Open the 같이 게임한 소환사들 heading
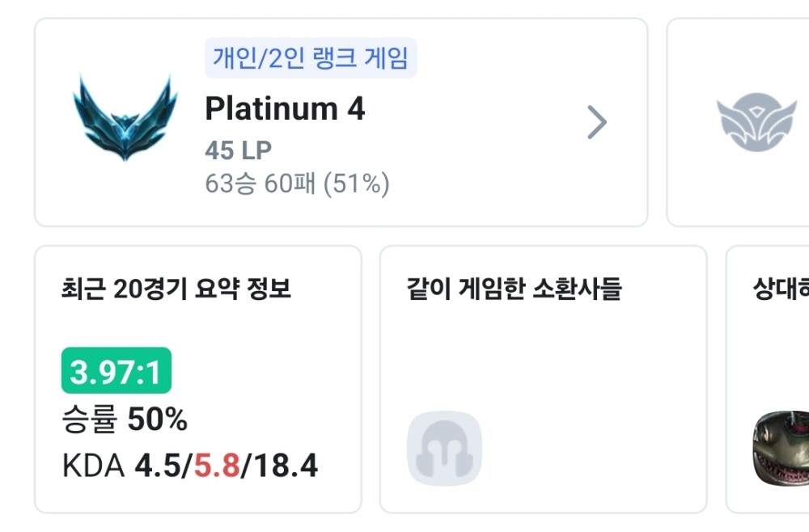 pos(515,289)
